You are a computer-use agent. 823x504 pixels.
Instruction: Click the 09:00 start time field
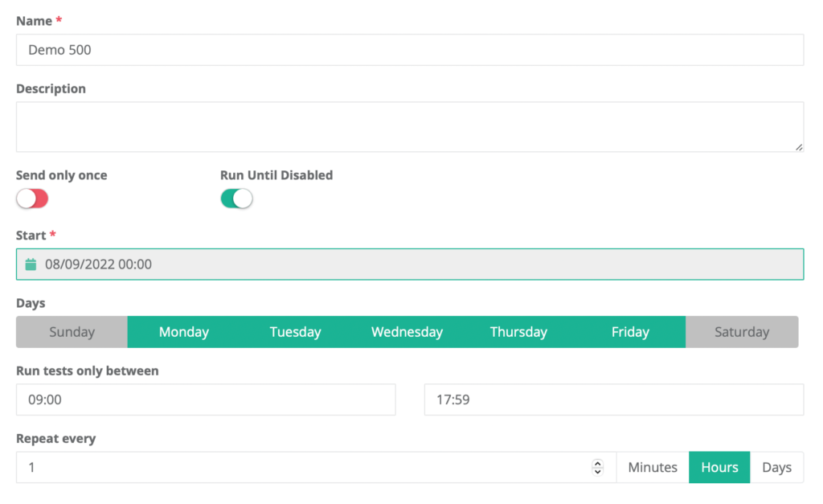[x=206, y=400]
